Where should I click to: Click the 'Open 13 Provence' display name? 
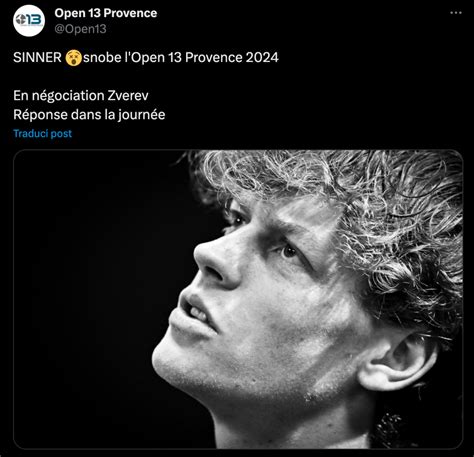click(106, 13)
